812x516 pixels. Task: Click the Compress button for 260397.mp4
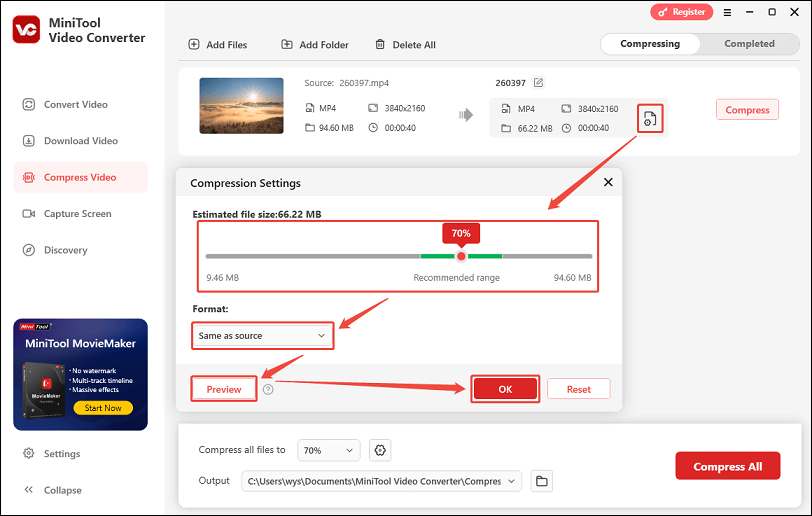[747, 110]
